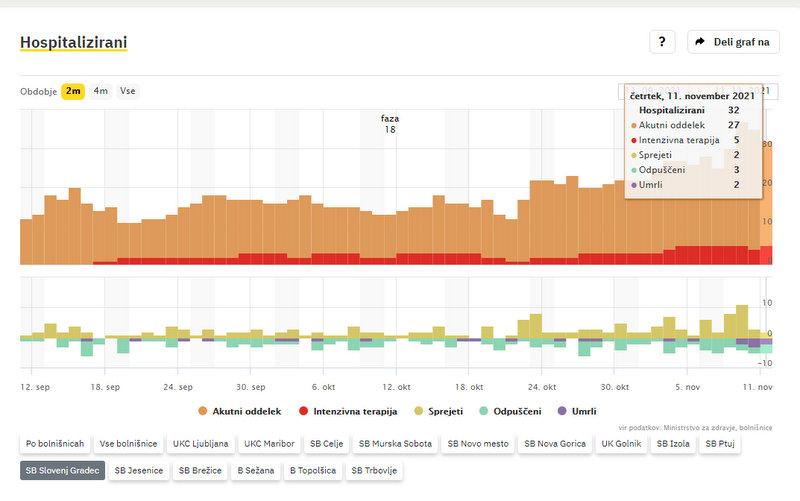Switch period to Vse
The image size is (800, 501).
coord(128,91)
